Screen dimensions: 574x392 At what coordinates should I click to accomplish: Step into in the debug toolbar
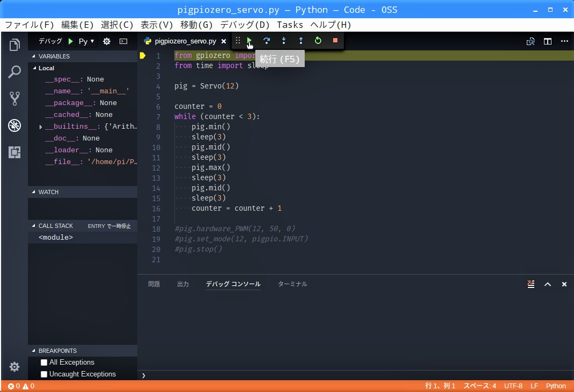284,41
